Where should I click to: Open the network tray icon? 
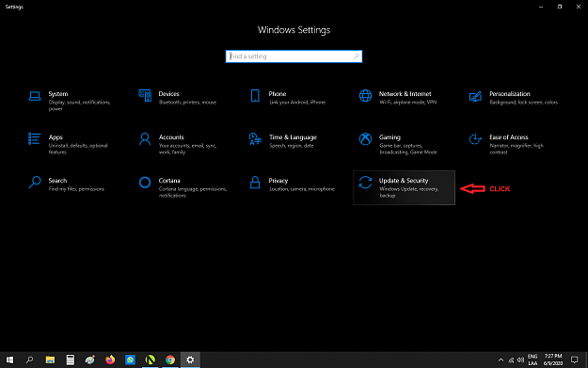coord(511,360)
